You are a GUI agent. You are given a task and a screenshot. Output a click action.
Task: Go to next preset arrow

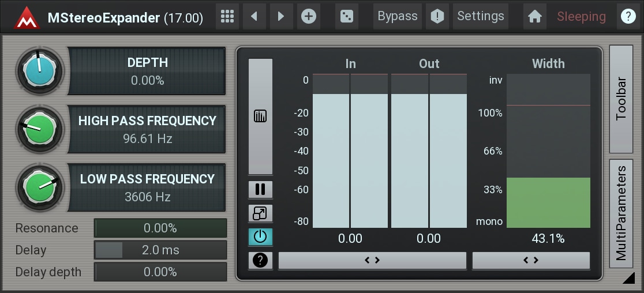pyautogui.click(x=281, y=16)
